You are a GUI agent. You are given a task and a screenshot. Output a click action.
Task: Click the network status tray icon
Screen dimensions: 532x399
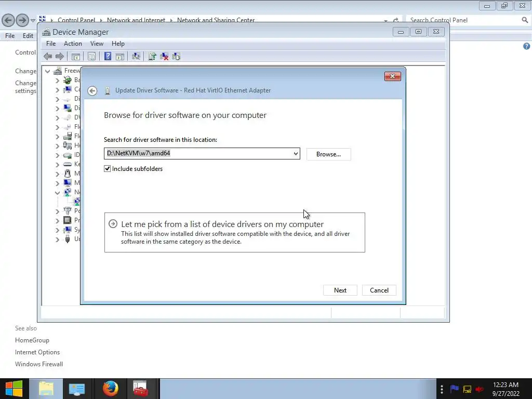tap(467, 389)
